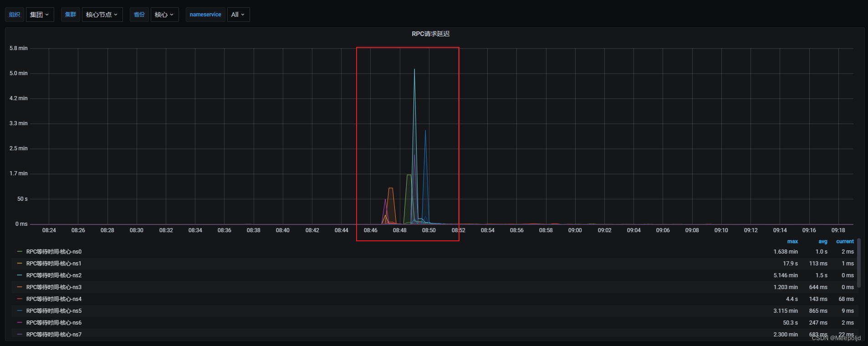Click the 1.638 min max value for ns0

[x=786, y=252]
